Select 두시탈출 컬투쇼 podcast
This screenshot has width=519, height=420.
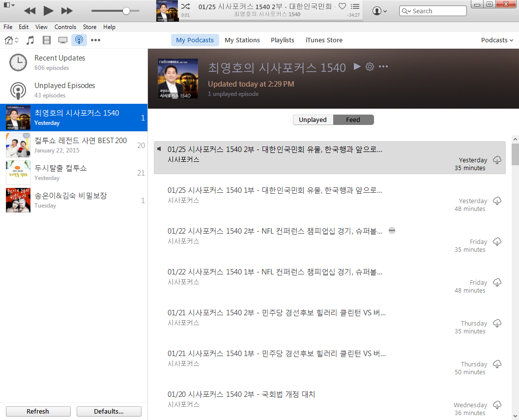pyautogui.click(x=74, y=173)
